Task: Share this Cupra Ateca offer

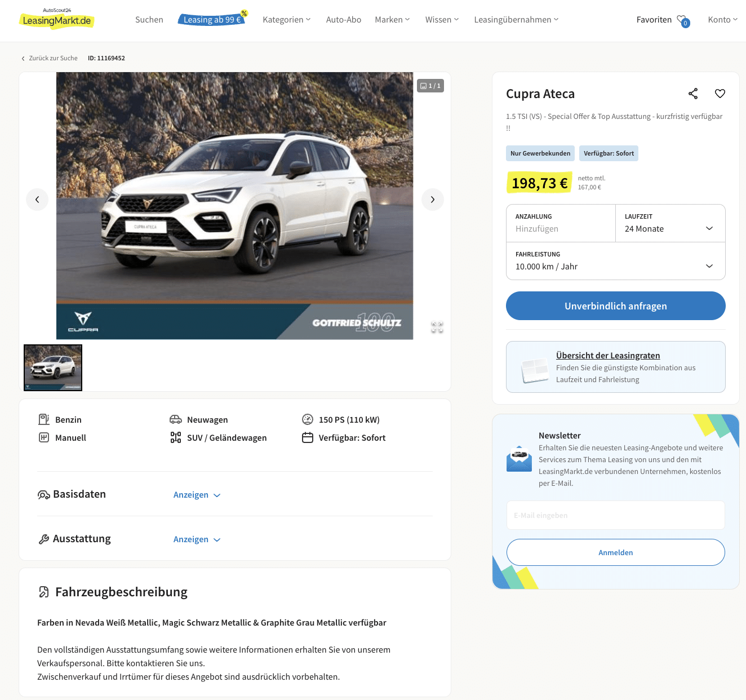Action: 693,94
